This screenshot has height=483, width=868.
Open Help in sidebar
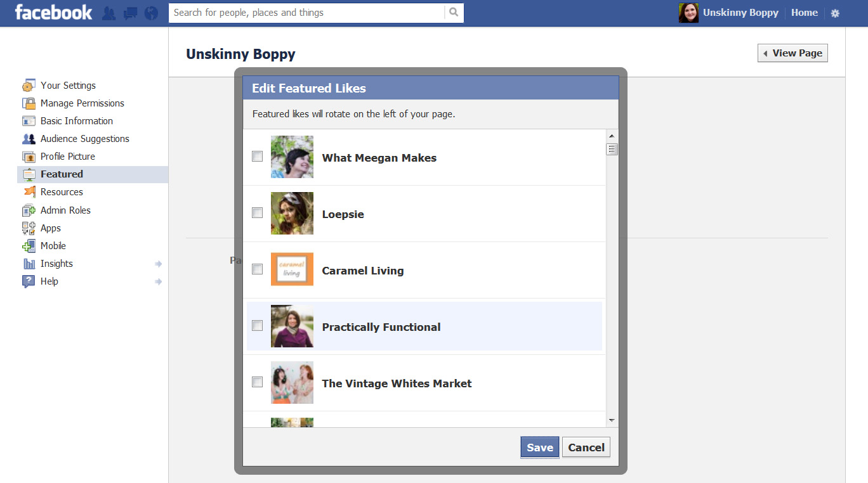point(49,281)
